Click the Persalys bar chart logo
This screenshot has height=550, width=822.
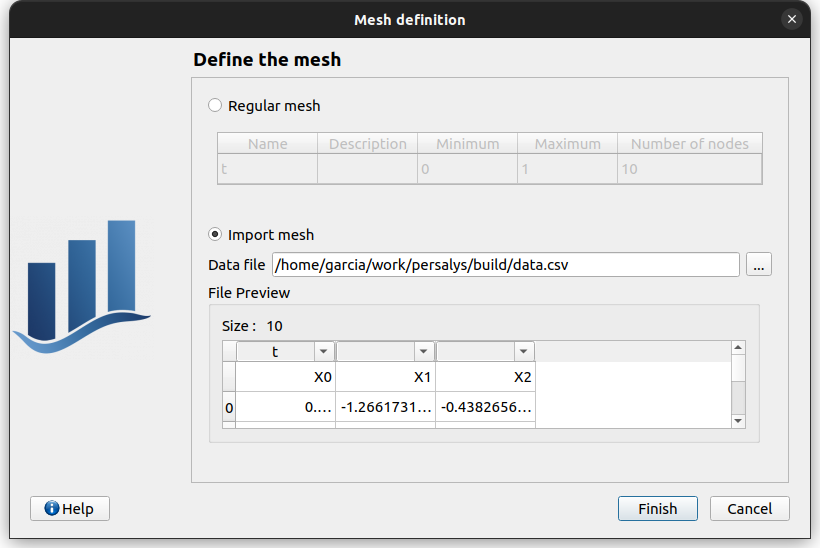[82, 287]
